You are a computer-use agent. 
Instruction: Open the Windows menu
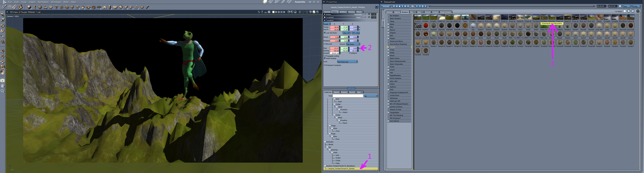(x=56, y=2)
